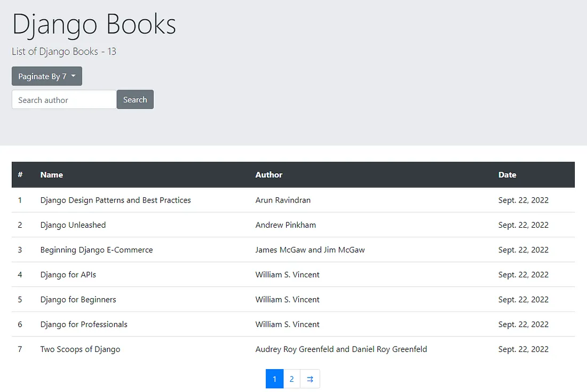This screenshot has height=392, width=587.
Task: Click the date in Django Unleashed row
Action: pyautogui.click(x=523, y=225)
